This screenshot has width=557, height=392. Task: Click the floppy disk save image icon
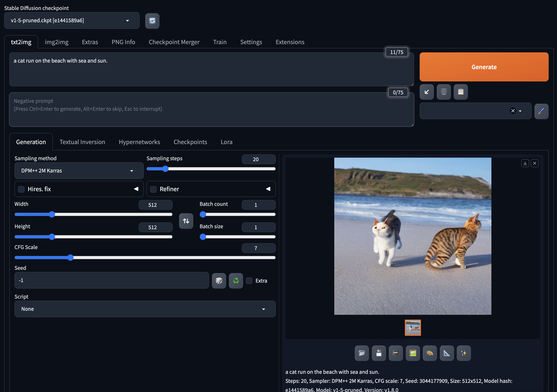coord(379,353)
